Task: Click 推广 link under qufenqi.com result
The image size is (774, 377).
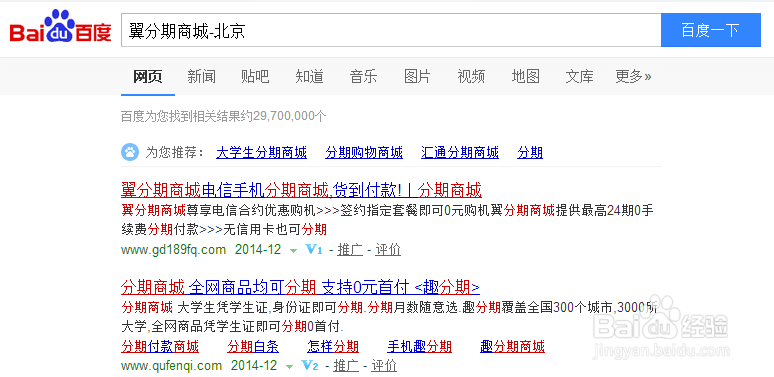Action: (346, 366)
